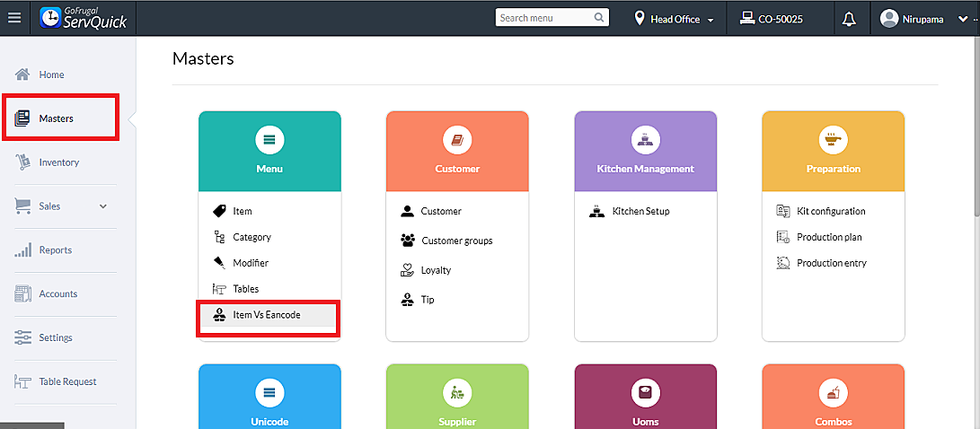Image resolution: width=980 pixels, height=429 pixels.
Task: Click the Home house icon
Action: click(22, 74)
